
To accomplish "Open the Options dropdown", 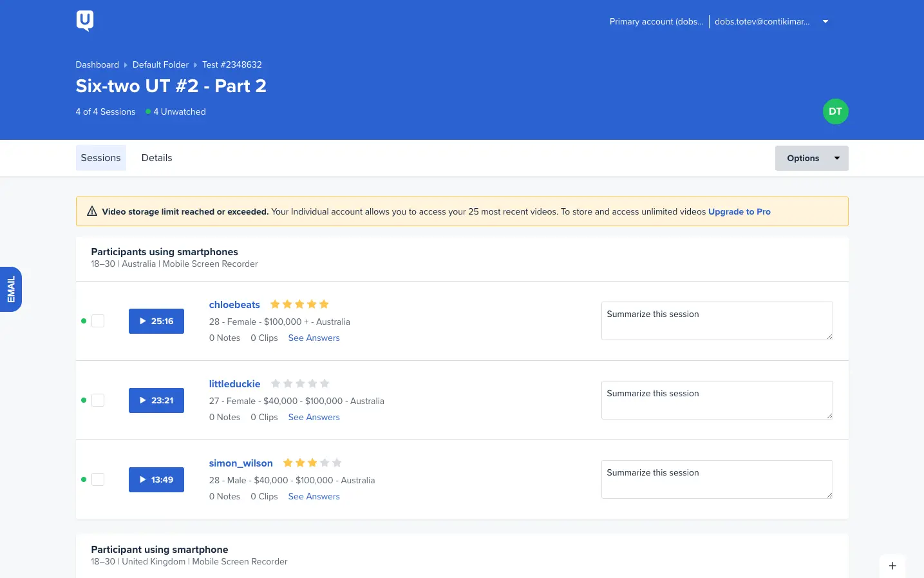I will 811,158.
